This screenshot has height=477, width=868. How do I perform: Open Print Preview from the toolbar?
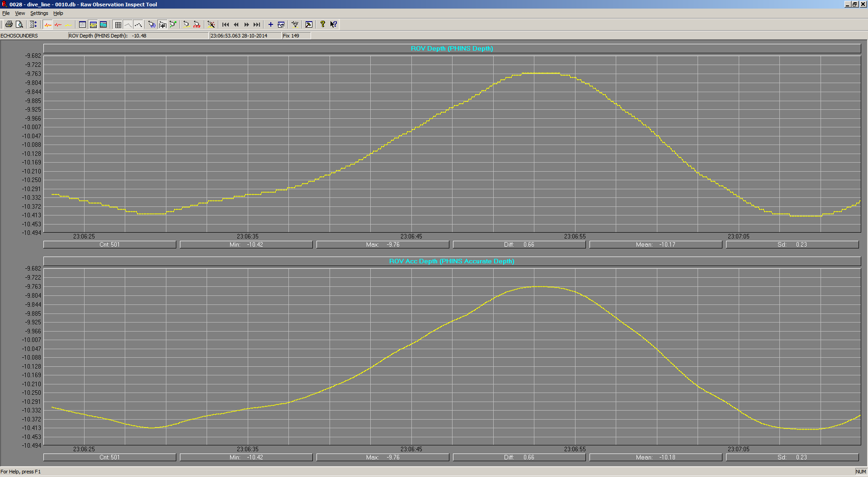coord(19,24)
